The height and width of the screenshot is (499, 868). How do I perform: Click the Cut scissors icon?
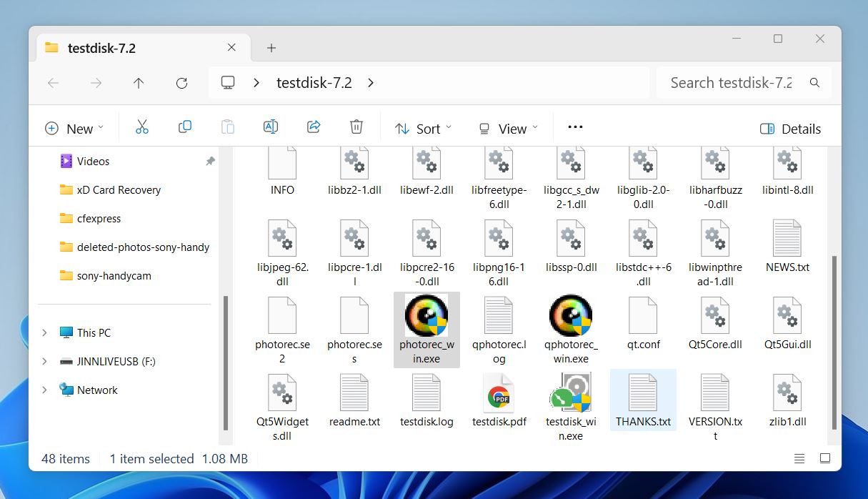click(x=142, y=127)
